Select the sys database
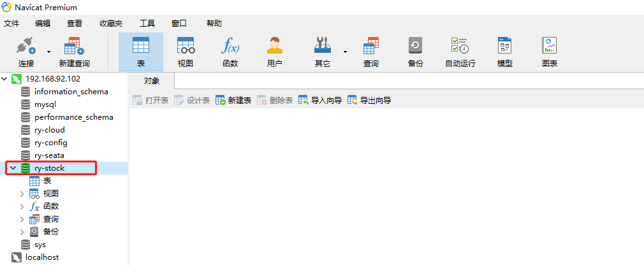 [x=40, y=245]
